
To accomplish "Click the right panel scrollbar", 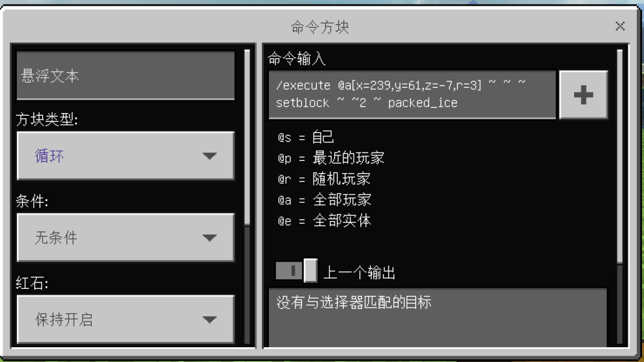I will point(620,156).
